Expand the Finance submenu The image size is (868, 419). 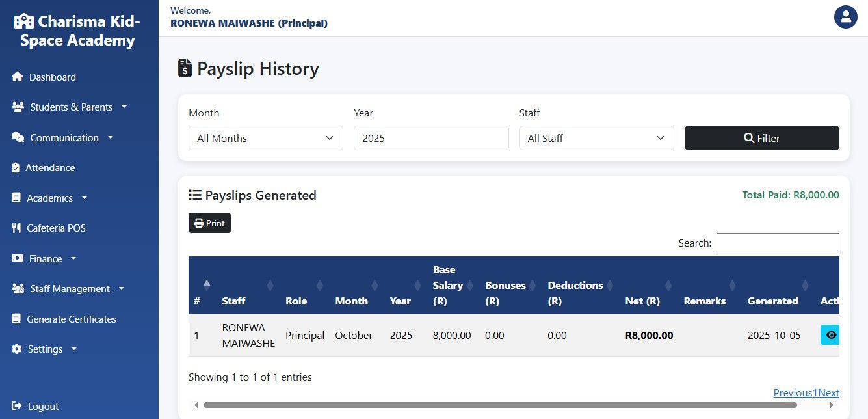[44, 259]
